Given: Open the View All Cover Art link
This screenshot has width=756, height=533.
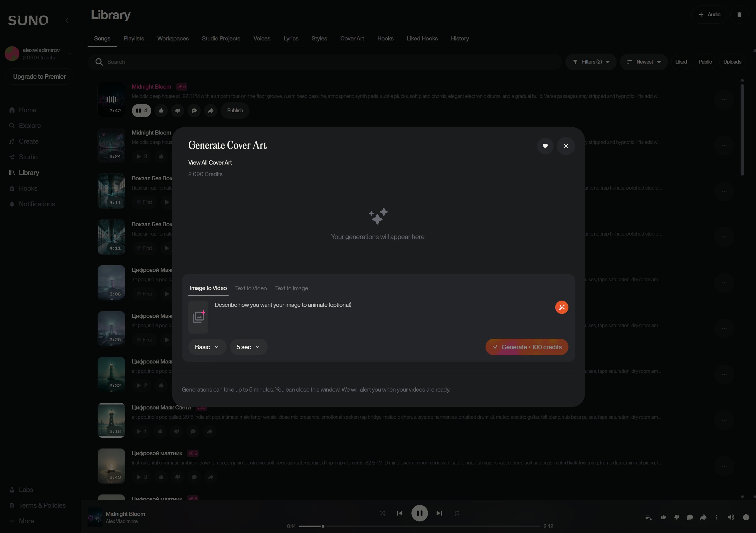Looking at the screenshot, I should 210,163.
